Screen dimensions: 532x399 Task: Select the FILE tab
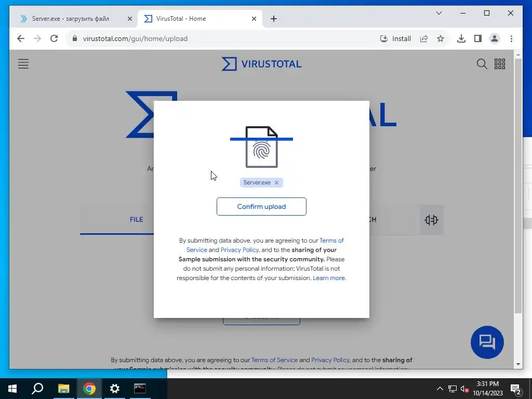(x=137, y=220)
